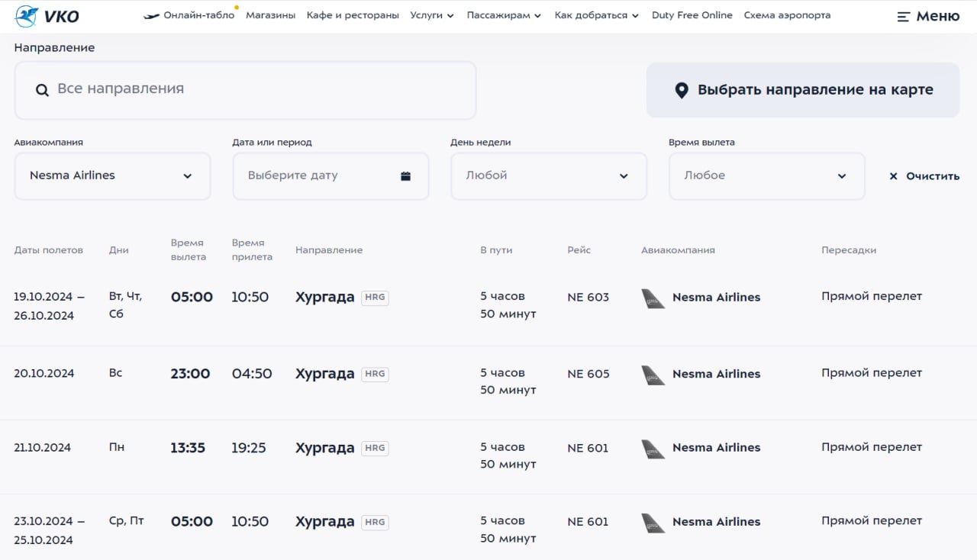977x560 pixels.
Task: Open the calendar icon in date field
Action: pyautogui.click(x=405, y=176)
